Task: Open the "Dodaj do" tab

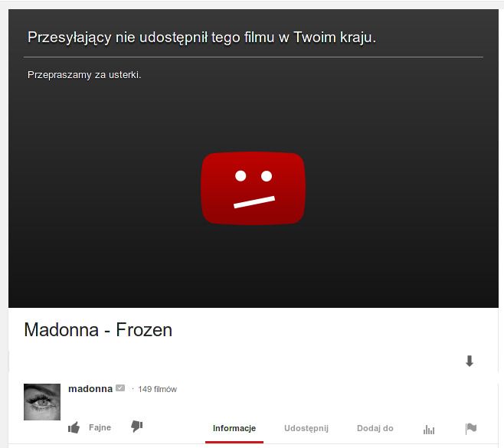Action: click(375, 428)
